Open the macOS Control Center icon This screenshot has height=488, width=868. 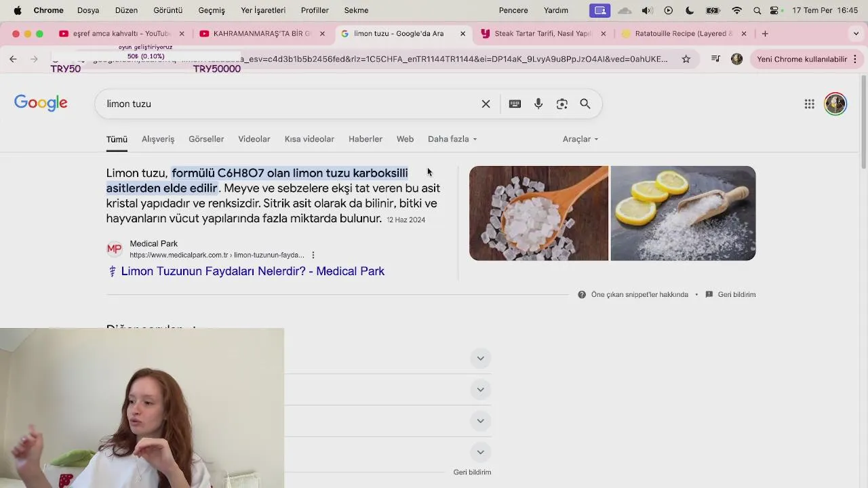coord(774,10)
